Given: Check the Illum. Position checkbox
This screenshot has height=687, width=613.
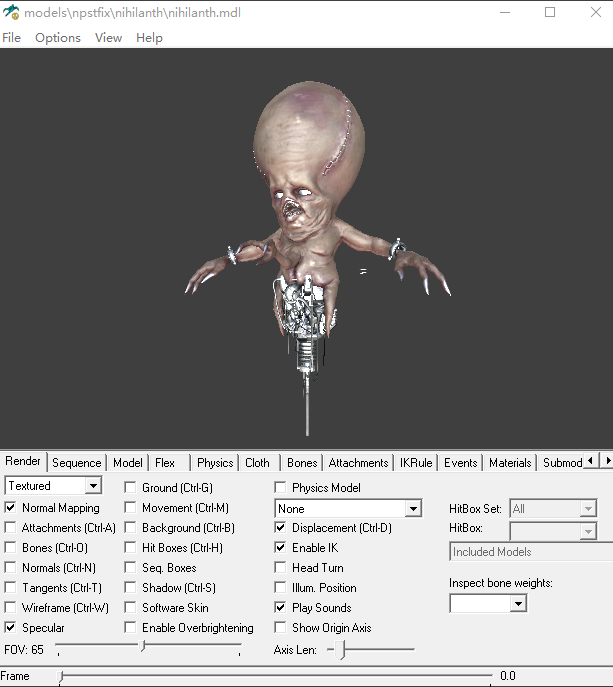Looking at the screenshot, I should pos(280,588).
